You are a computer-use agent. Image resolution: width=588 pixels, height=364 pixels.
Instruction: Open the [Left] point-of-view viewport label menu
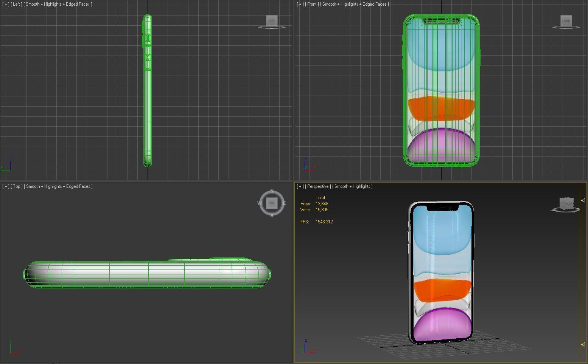[x=16, y=4]
